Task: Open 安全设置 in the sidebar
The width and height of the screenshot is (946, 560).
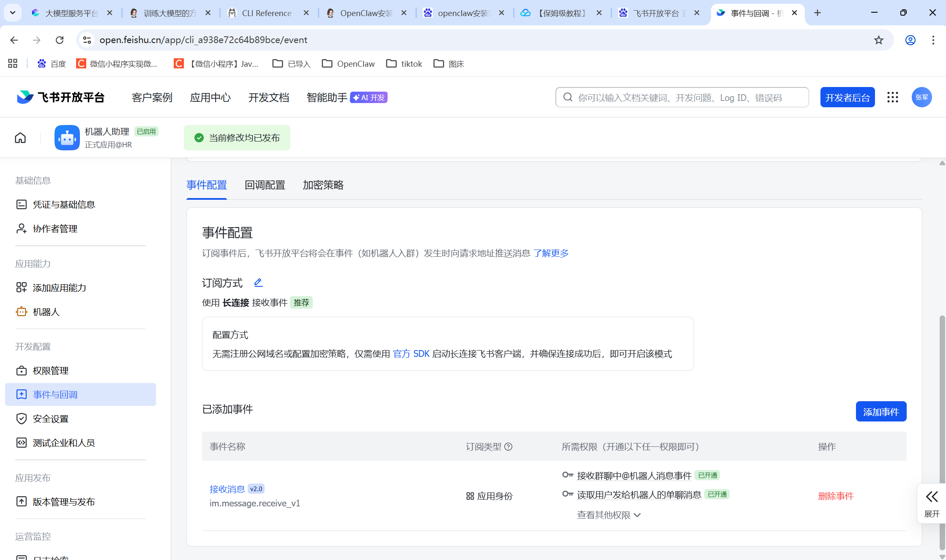Action: tap(50, 419)
